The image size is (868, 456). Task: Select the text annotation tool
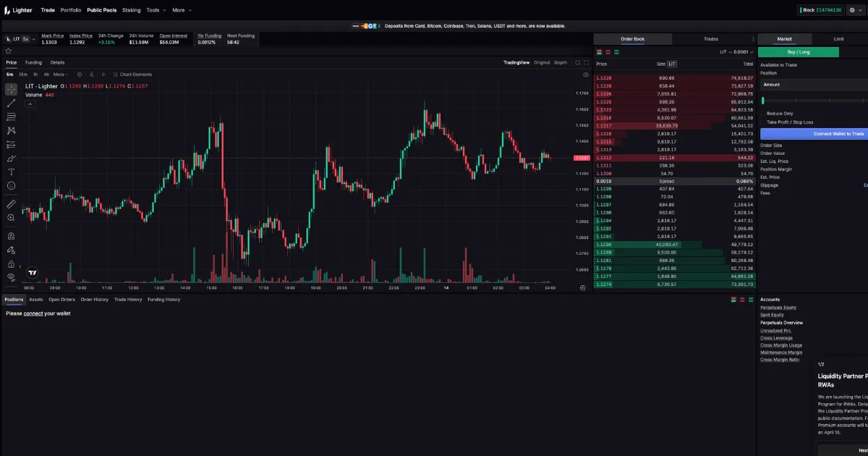(x=9, y=172)
